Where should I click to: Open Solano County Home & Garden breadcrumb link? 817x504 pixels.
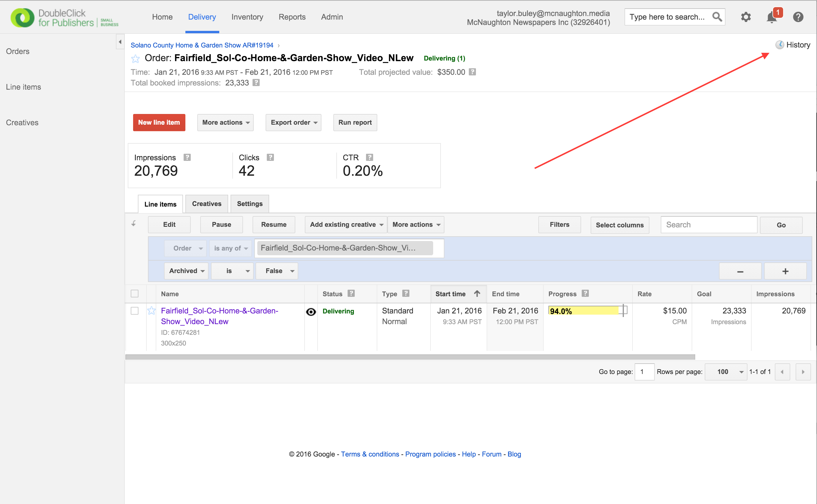tap(202, 45)
